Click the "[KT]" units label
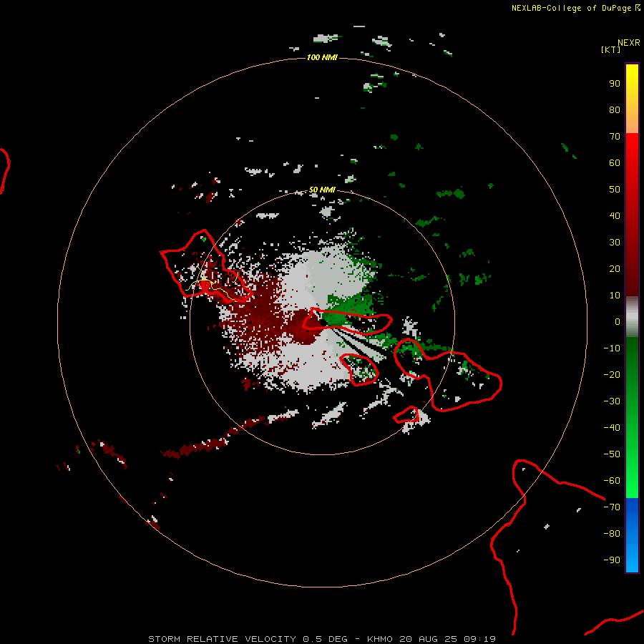The image size is (644, 644). [x=610, y=49]
